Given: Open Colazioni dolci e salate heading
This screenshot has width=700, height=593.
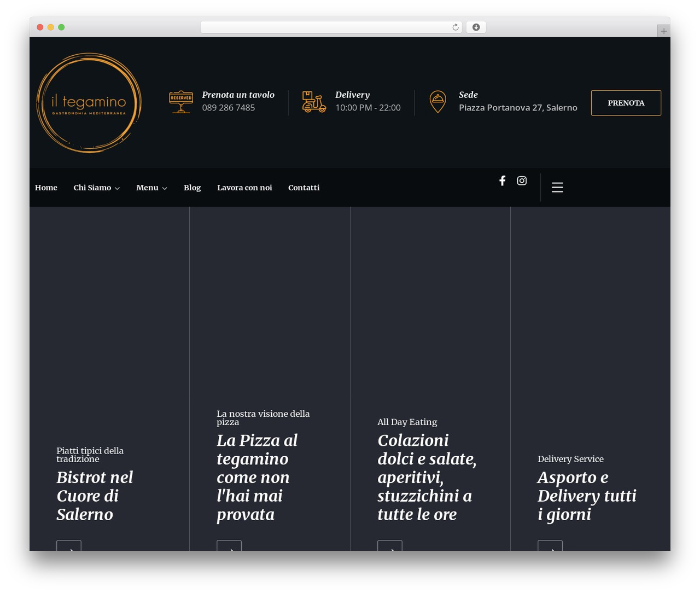Looking at the screenshot, I should [x=427, y=477].
